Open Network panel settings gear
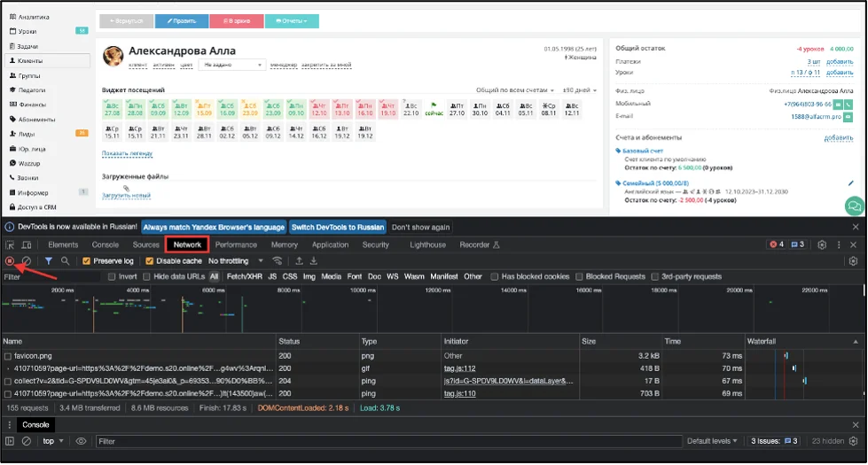This screenshot has height=465, width=868. (853, 261)
